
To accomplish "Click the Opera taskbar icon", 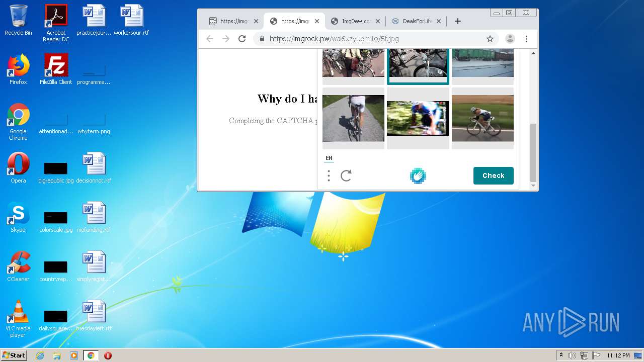I will coord(108,355).
